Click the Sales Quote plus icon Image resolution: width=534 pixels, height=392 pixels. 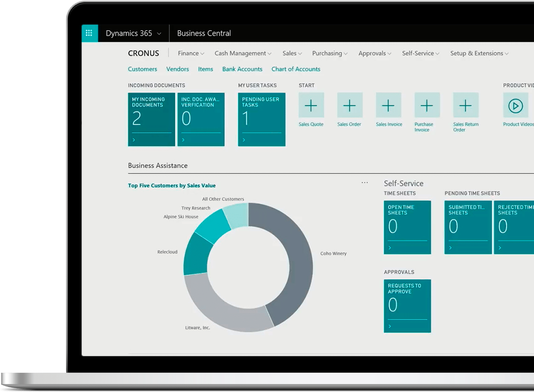(311, 105)
